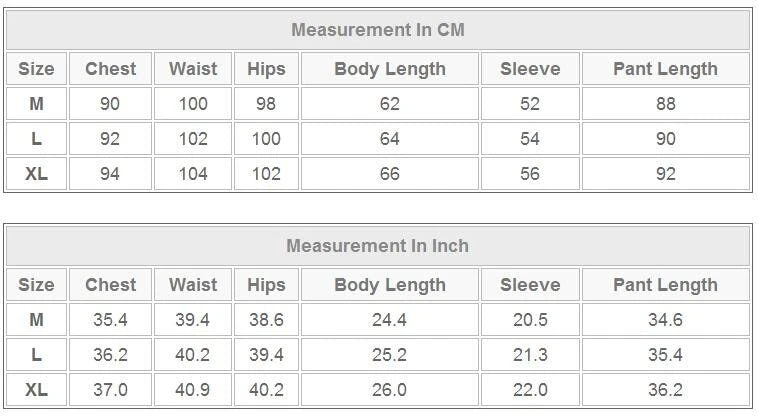Select the XL size row label in the Inch table
This screenshot has height=416, width=758.
pos(36,390)
